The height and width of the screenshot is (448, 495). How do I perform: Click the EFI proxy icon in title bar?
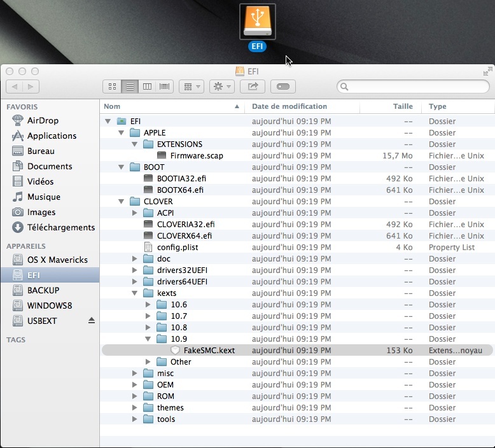(x=240, y=71)
